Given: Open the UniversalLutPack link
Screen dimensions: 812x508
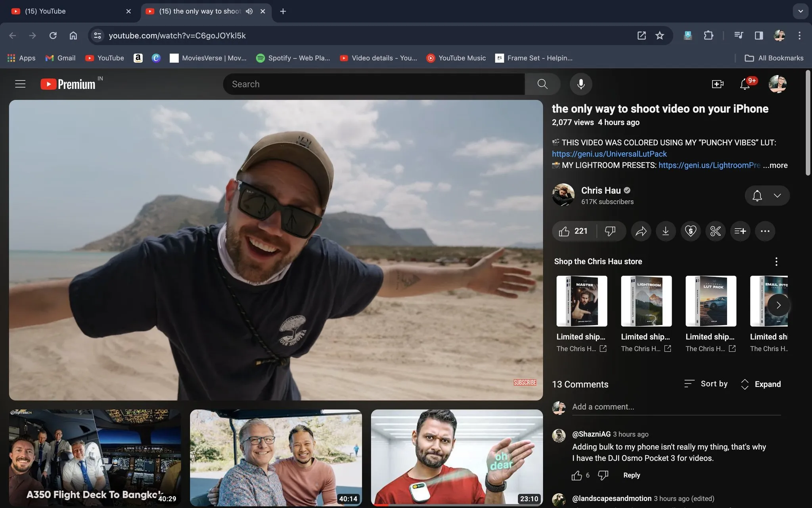Looking at the screenshot, I should 609,154.
